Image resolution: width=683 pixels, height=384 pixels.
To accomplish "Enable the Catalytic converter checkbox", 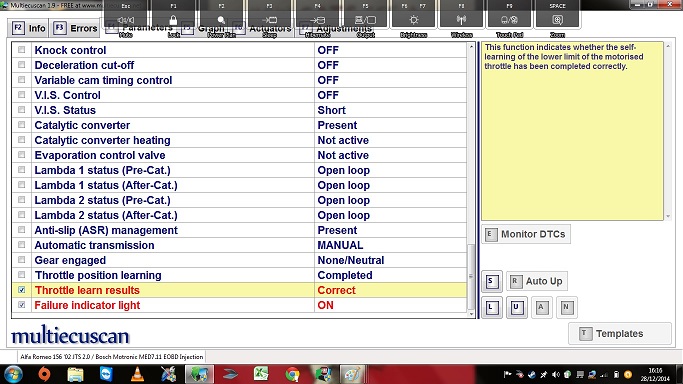I will (x=21, y=125).
